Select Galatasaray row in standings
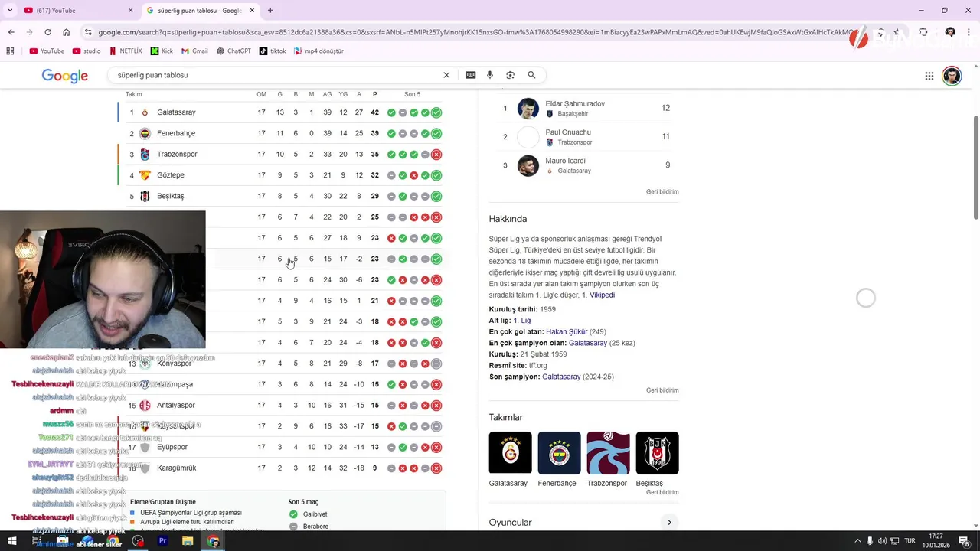 [283, 112]
